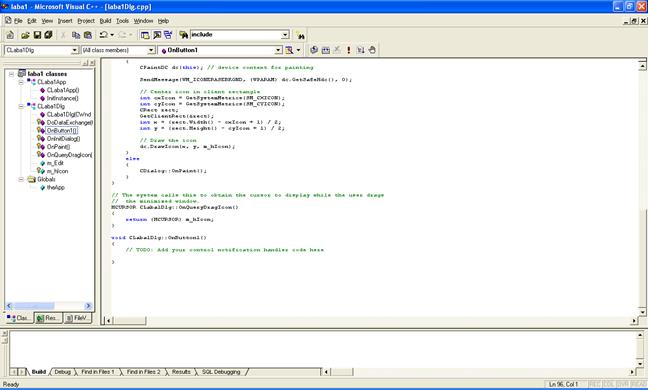
Task: Select OnButton1() in the class tree
Action: 62,131
